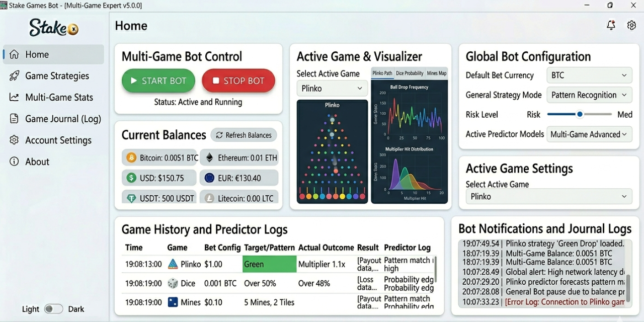This screenshot has width=644, height=322.
Task: Click the Global alert network latency log line
Action: tap(543, 272)
